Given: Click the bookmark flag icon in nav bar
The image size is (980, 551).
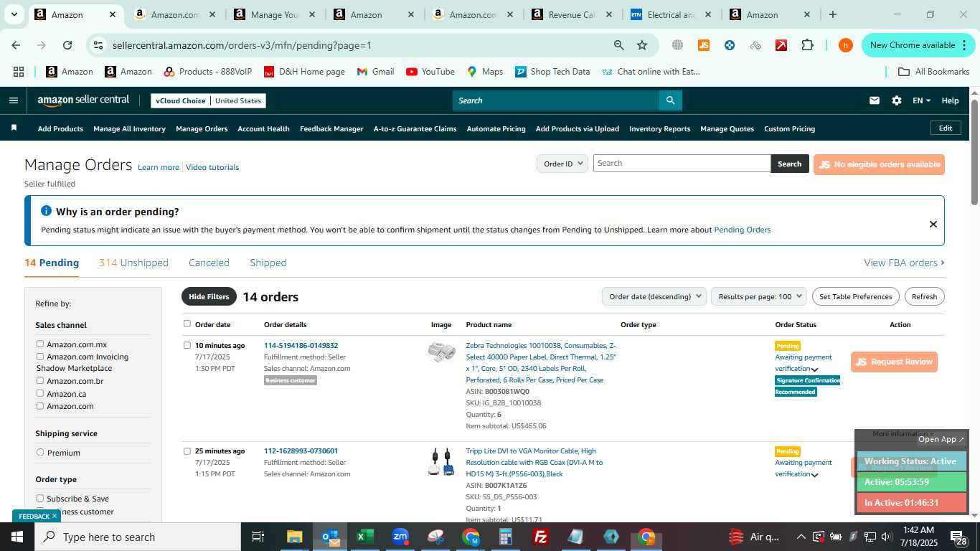Looking at the screenshot, I should click(x=14, y=128).
